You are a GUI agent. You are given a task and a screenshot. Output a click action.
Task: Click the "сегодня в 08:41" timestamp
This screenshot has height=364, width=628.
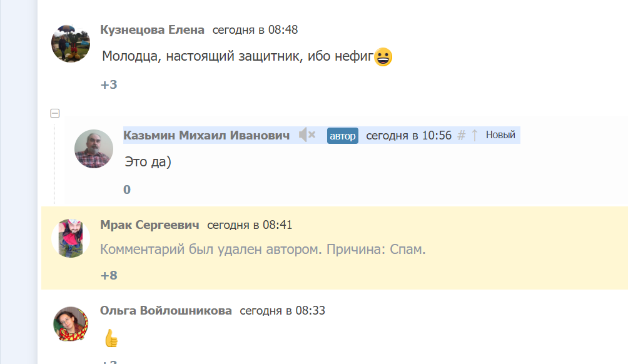pos(250,225)
